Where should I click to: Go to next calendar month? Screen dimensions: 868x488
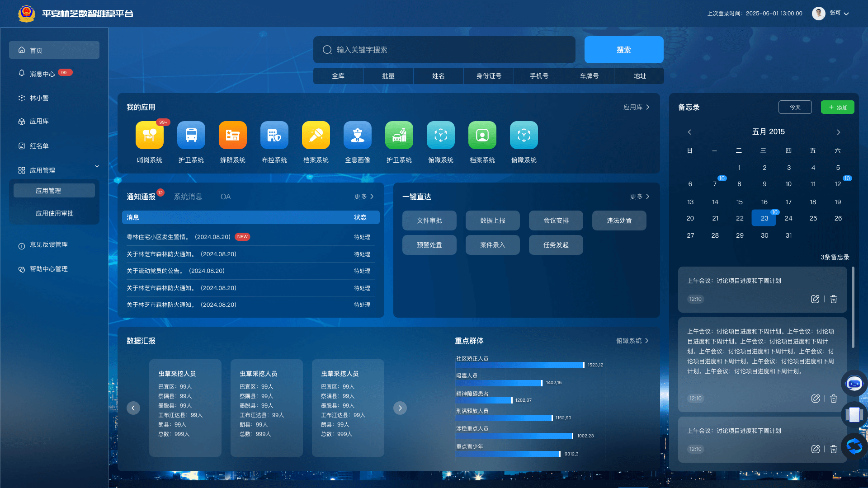point(838,132)
